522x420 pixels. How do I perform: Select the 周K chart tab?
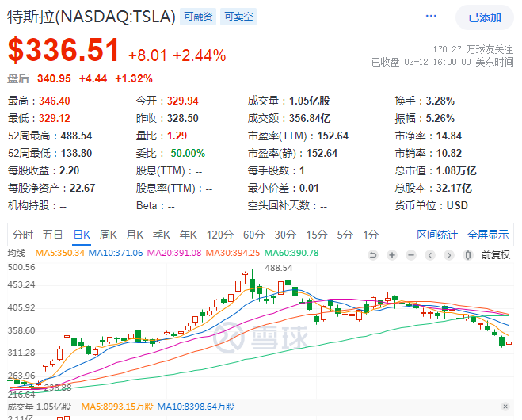pos(109,235)
